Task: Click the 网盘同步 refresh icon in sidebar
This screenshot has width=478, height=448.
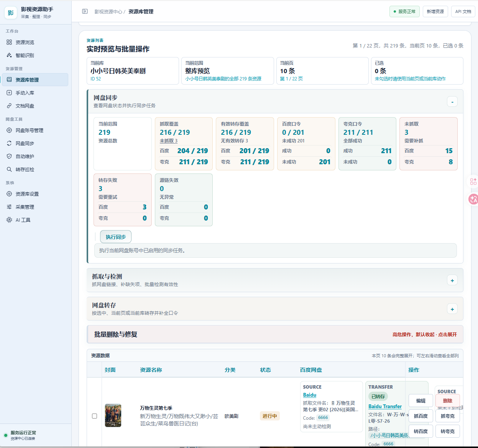Action: point(9,143)
